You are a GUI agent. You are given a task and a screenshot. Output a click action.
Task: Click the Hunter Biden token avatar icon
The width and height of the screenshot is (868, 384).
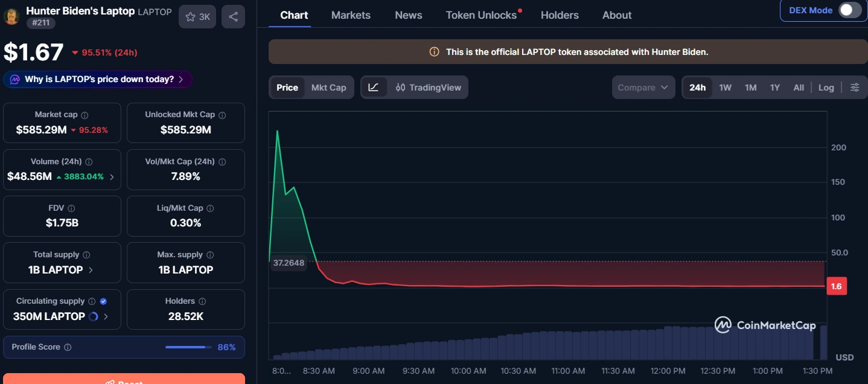(11, 16)
